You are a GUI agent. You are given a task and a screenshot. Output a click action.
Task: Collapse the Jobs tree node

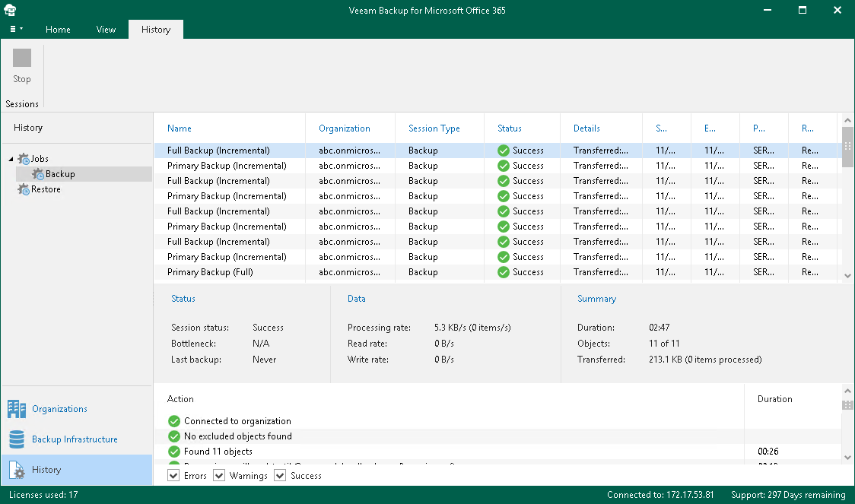point(11,159)
